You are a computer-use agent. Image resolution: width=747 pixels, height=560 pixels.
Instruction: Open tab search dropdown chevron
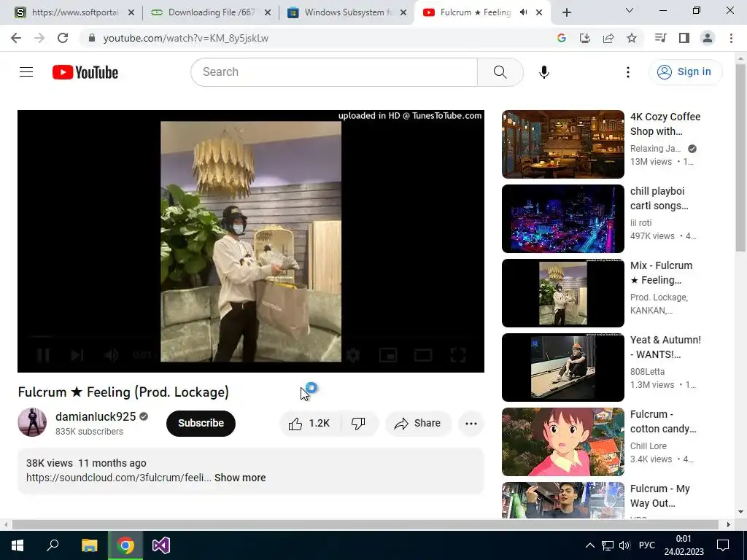tap(630, 10)
